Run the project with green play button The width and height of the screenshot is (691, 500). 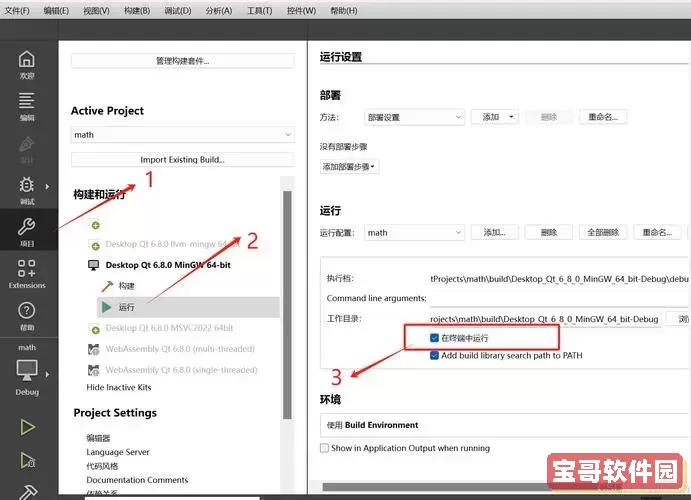coord(27,427)
